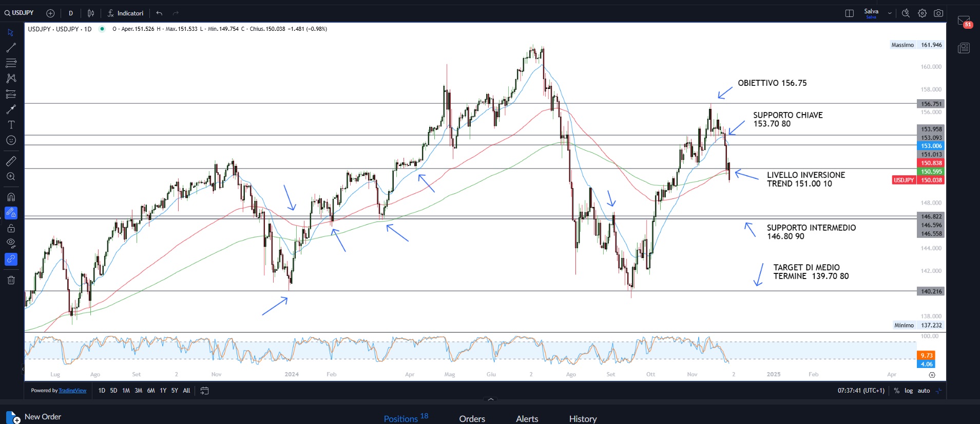
Task: Open the D timeframe interval selector
Action: (x=71, y=13)
